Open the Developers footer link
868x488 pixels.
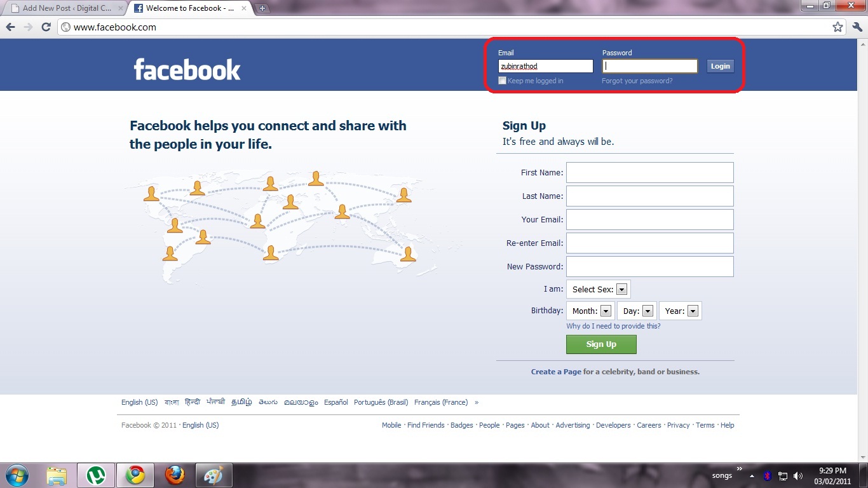pos(613,425)
